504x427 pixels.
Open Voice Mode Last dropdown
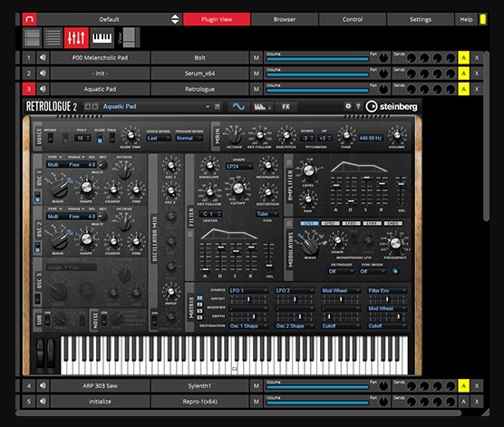159,139
